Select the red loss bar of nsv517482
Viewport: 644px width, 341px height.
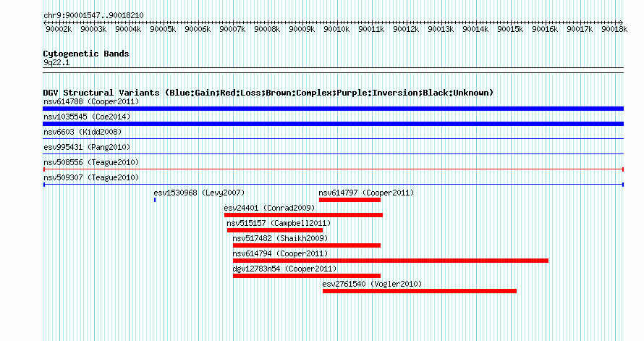pyautogui.click(x=307, y=245)
